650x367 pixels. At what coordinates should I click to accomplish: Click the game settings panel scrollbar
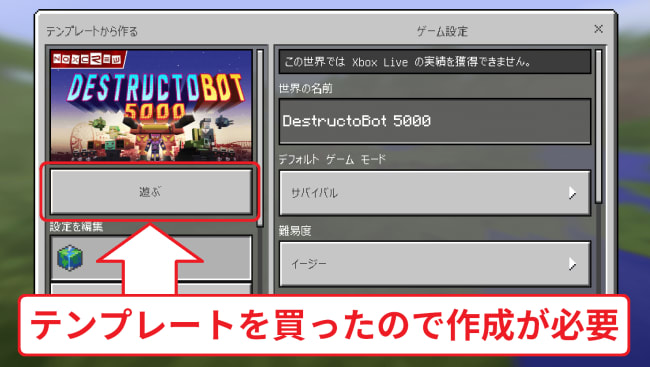click(598, 126)
